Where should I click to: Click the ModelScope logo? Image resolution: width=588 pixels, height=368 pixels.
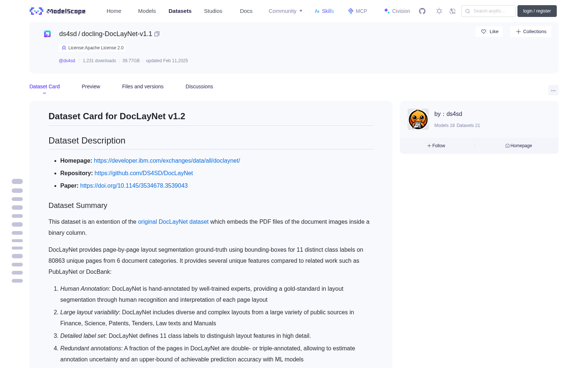tap(58, 11)
